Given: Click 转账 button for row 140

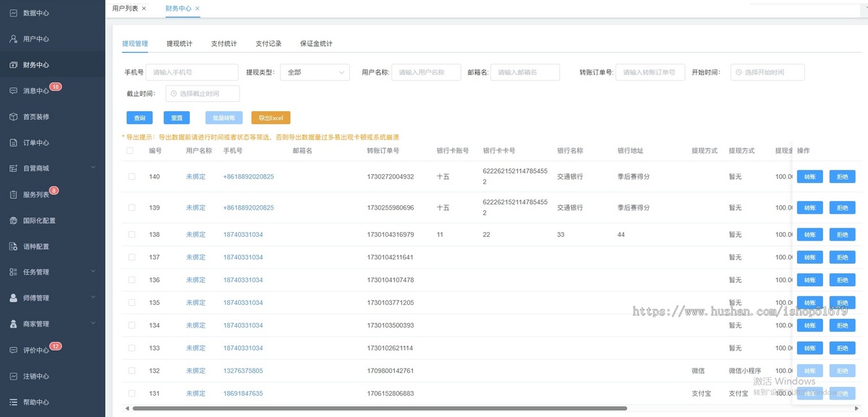Looking at the screenshot, I should coord(810,176).
